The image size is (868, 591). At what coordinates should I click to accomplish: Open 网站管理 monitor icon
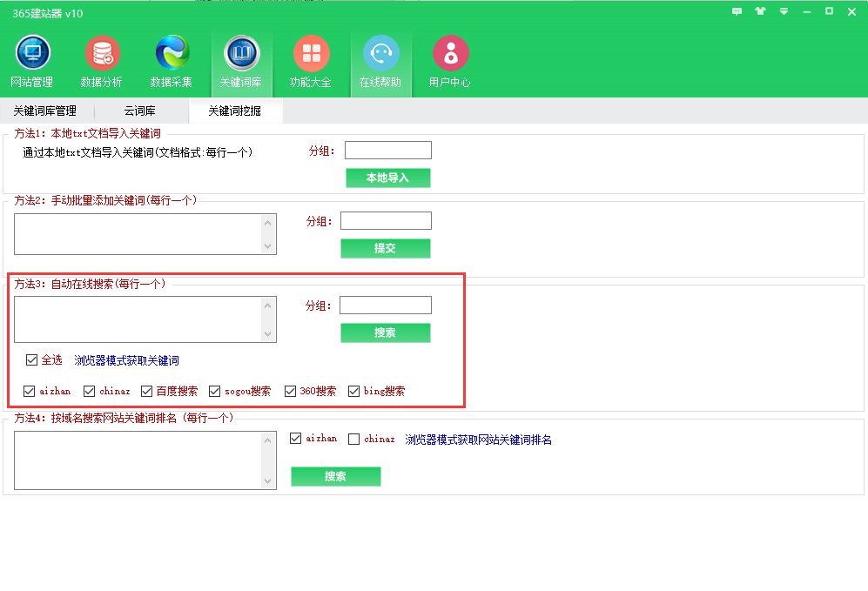coord(33,53)
